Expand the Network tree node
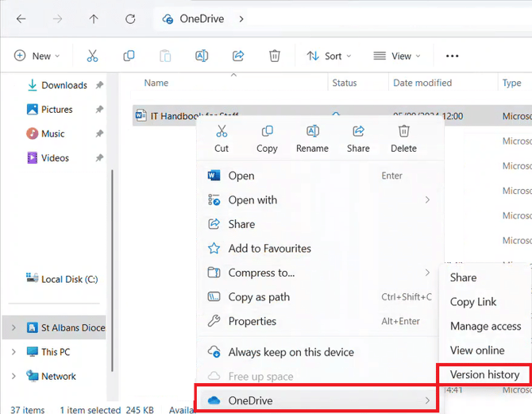Image resolution: width=532 pixels, height=414 pixels. coord(13,377)
